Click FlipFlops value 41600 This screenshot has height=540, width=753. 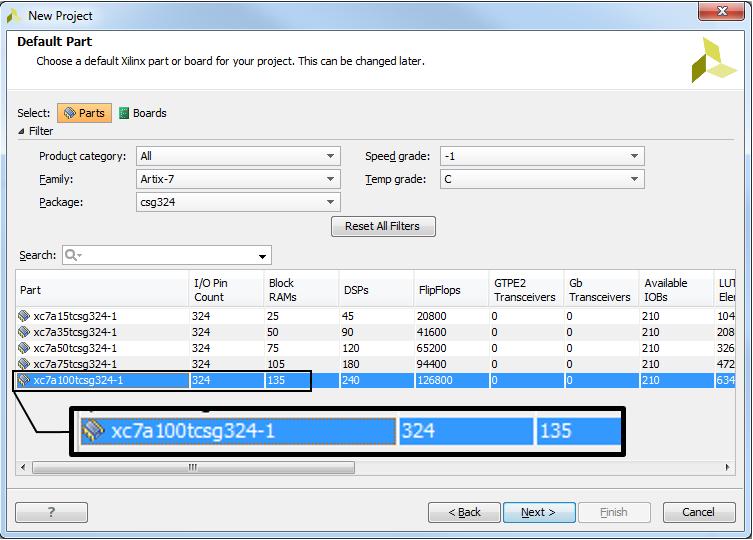[x=431, y=332]
